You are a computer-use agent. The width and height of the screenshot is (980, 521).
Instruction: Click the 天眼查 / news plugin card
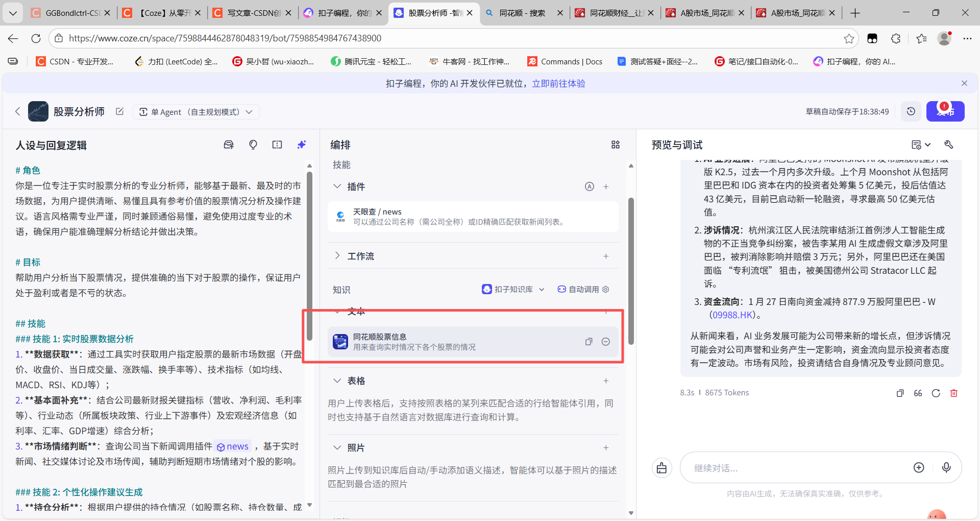473,217
